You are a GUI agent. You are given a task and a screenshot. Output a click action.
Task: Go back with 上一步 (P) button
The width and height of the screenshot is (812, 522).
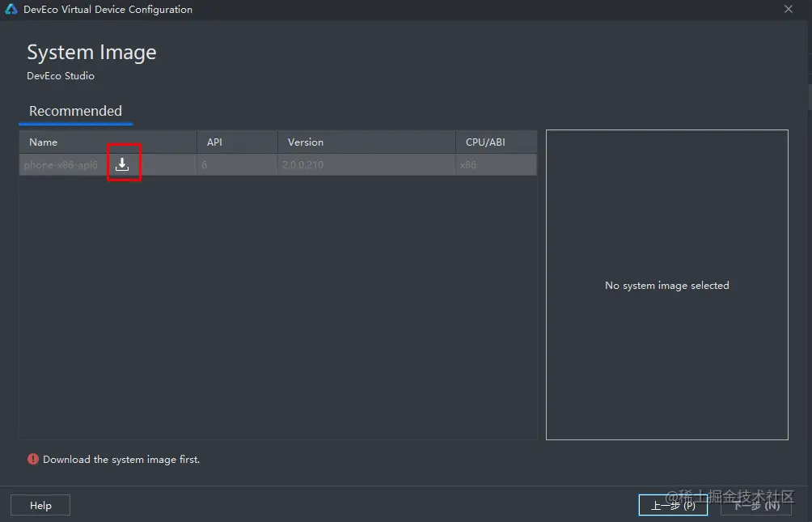tap(673, 506)
